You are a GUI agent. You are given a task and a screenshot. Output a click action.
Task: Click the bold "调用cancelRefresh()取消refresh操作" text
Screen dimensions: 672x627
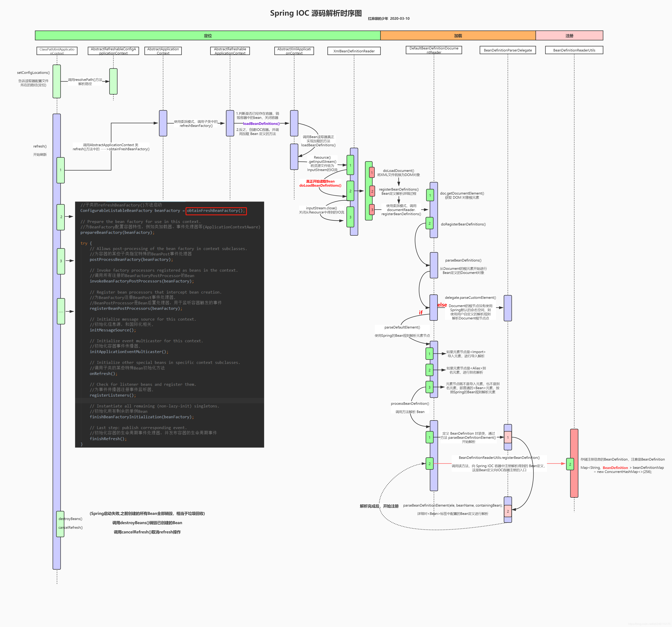tap(147, 532)
